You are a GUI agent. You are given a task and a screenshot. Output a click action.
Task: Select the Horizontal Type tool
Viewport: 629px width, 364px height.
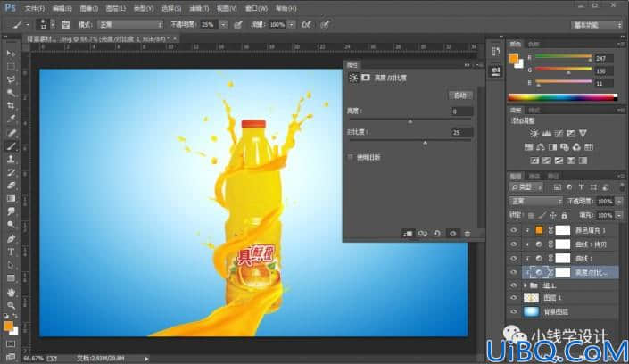[11, 252]
